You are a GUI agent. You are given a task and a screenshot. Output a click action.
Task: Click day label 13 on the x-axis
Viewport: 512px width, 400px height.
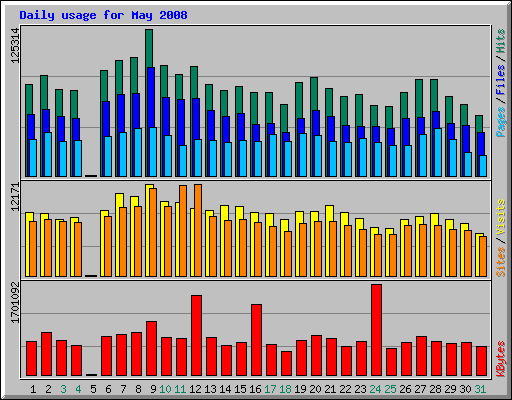(x=210, y=389)
